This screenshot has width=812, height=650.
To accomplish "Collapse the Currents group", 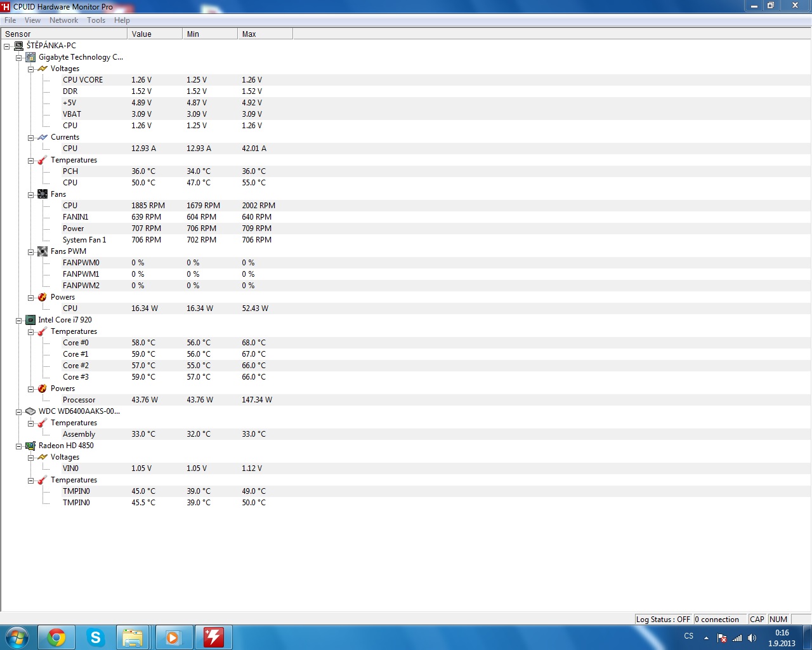I will tap(30, 138).
